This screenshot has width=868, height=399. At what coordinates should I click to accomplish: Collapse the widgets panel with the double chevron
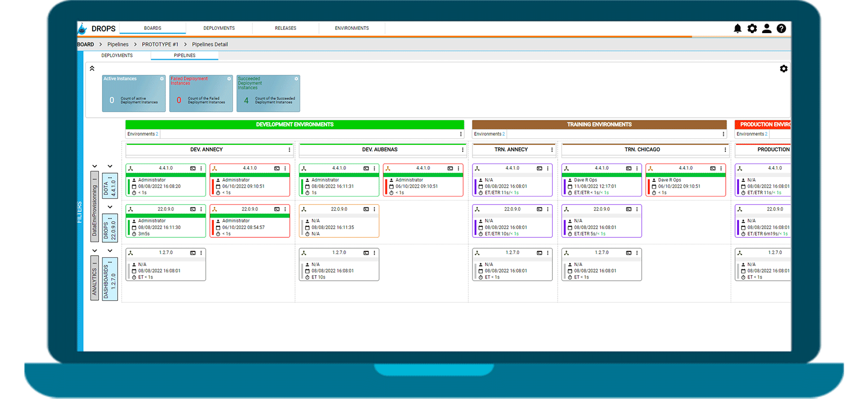tap(92, 68)
